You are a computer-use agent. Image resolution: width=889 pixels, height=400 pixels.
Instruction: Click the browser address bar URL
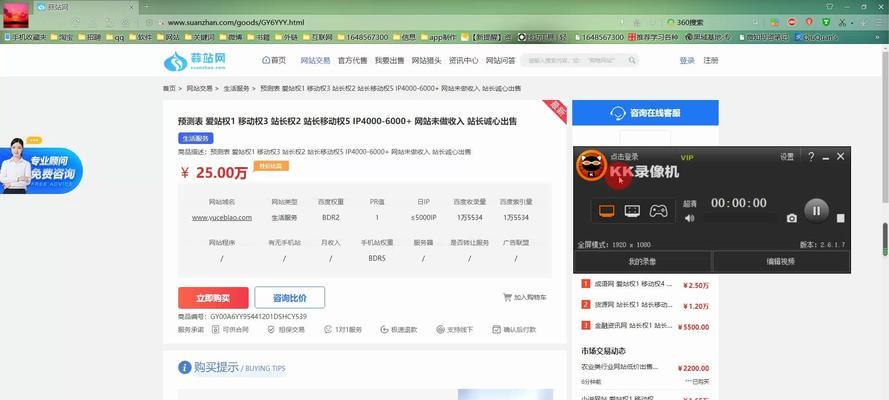point(236,23)
